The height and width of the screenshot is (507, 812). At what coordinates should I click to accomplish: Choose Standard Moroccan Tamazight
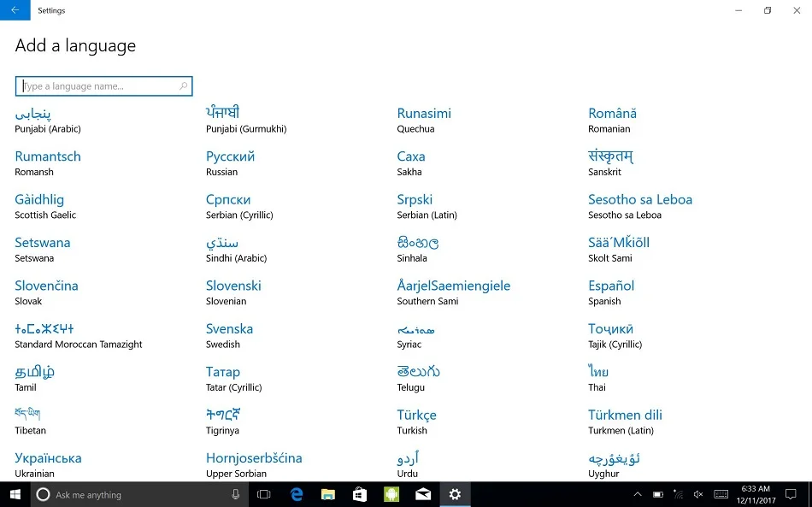pos(78,335)
